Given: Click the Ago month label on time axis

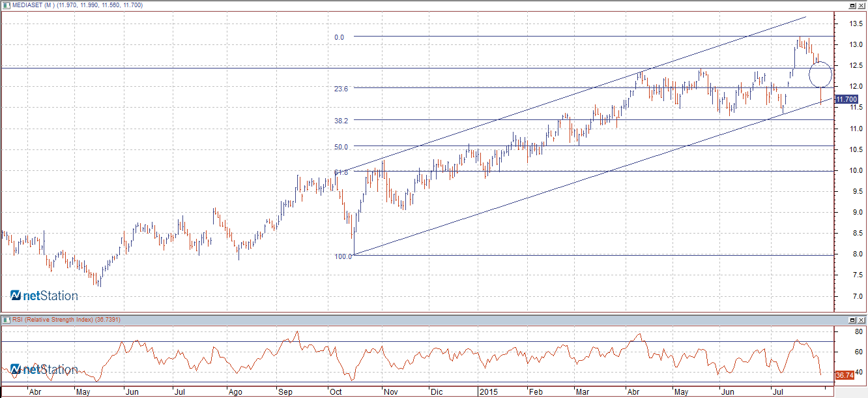Looking at the screenshot, I should click(235, 393).
